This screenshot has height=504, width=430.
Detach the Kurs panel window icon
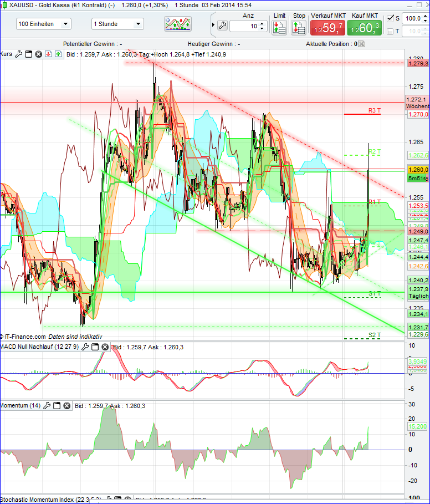click(x=29, y=54)
